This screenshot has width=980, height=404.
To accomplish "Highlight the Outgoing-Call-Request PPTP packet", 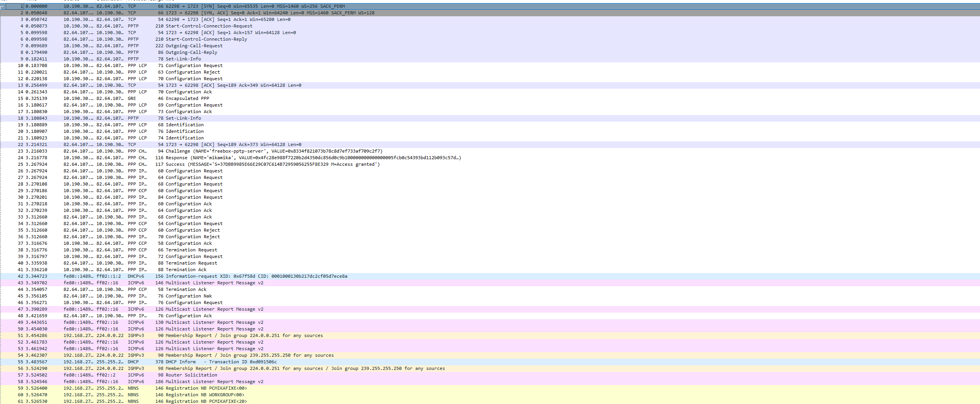I will [194, 46].
